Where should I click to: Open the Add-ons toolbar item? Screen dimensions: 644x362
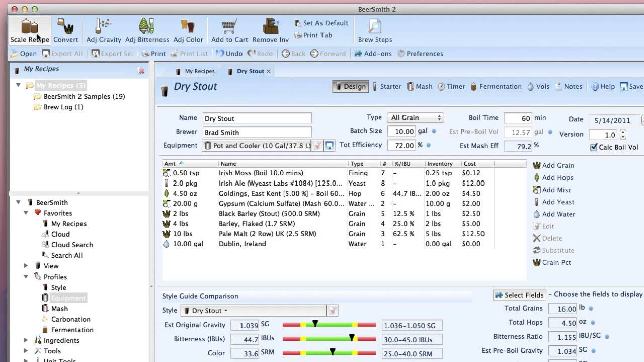(x=373, y=54)
